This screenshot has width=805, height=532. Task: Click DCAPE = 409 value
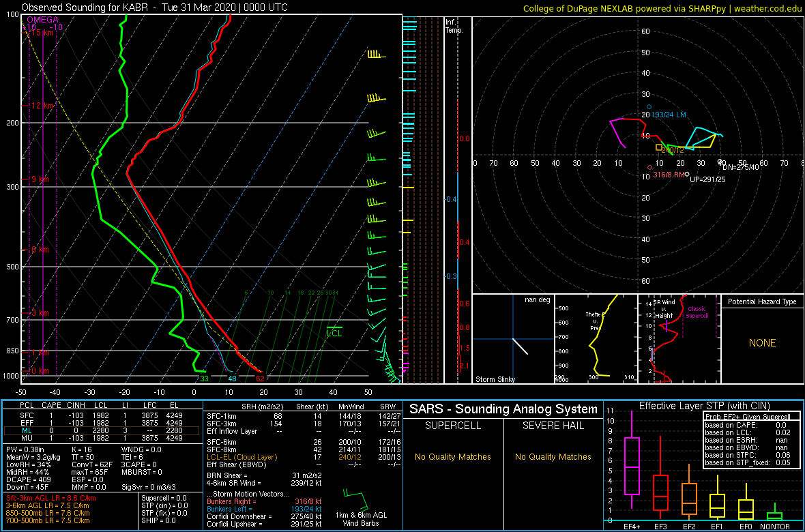(28, 478)
